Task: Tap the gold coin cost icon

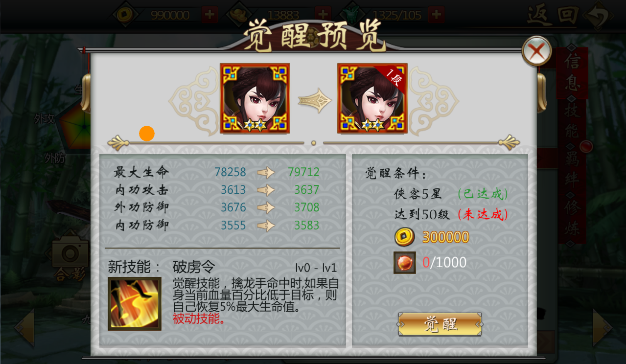Action: click(x=404, y=237)
